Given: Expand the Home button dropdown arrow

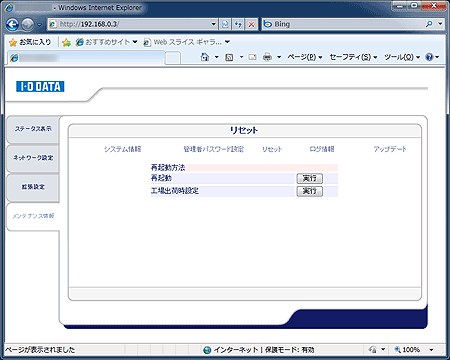Looking at the screenshot, I should [217, 57].
